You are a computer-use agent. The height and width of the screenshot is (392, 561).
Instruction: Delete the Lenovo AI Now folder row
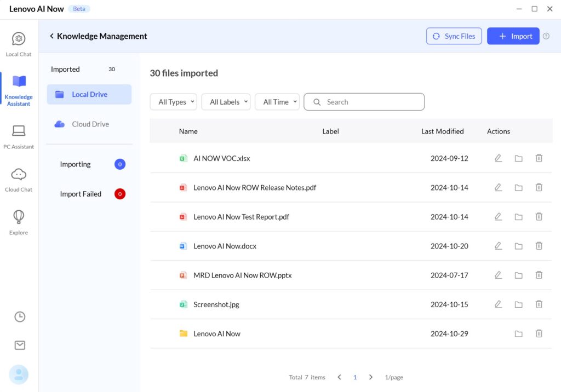(539, 334)
